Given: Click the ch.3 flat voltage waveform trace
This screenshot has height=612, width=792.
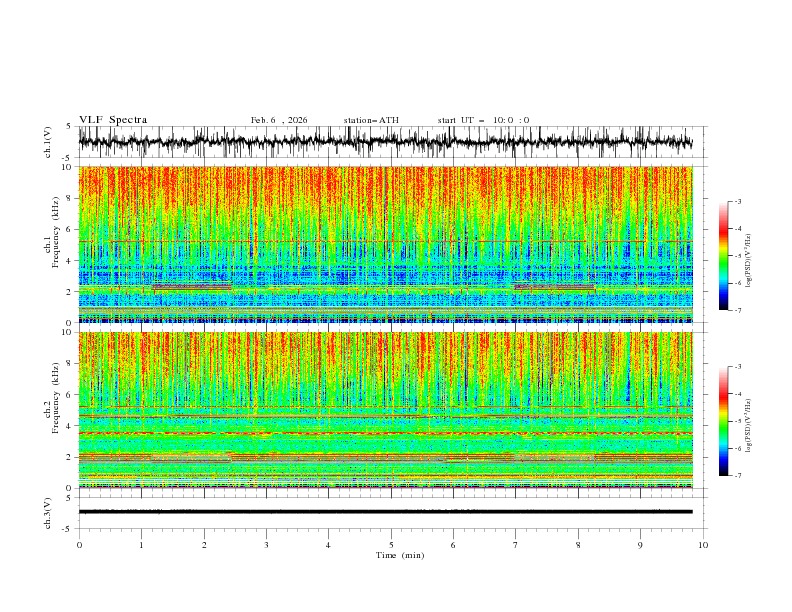Looking at the screenshot, I should click(385, 512).
